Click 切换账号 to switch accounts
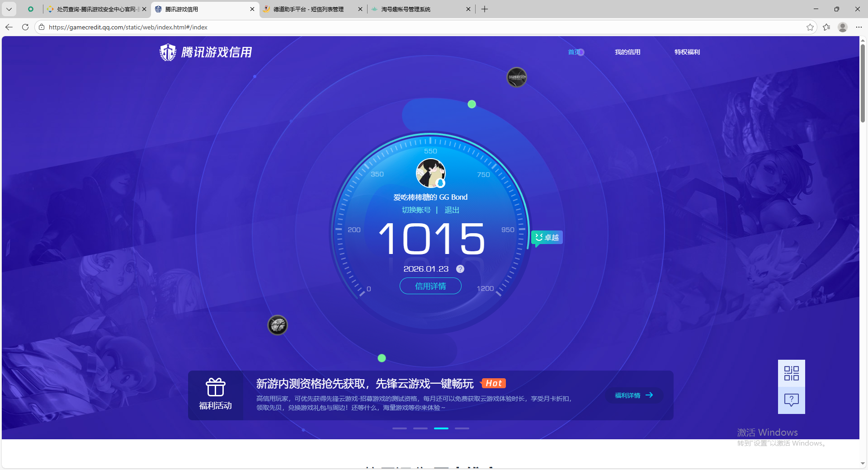This screenshot has width=868, height=470. (x=416, y=210)
